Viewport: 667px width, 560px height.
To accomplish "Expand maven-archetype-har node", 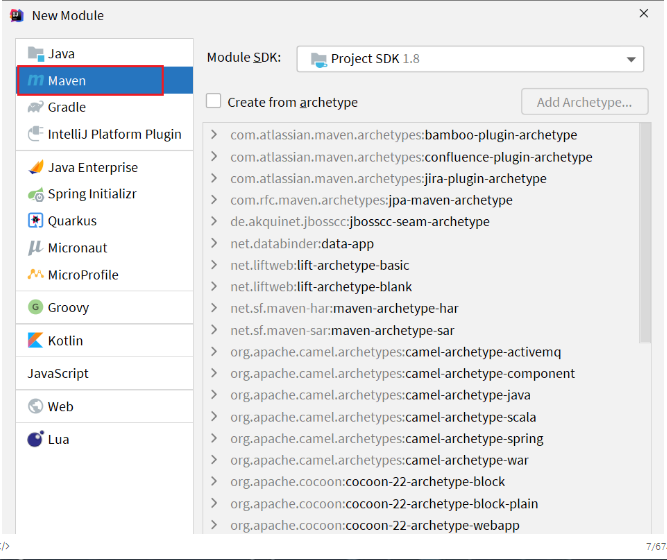I will pos(214,308).
